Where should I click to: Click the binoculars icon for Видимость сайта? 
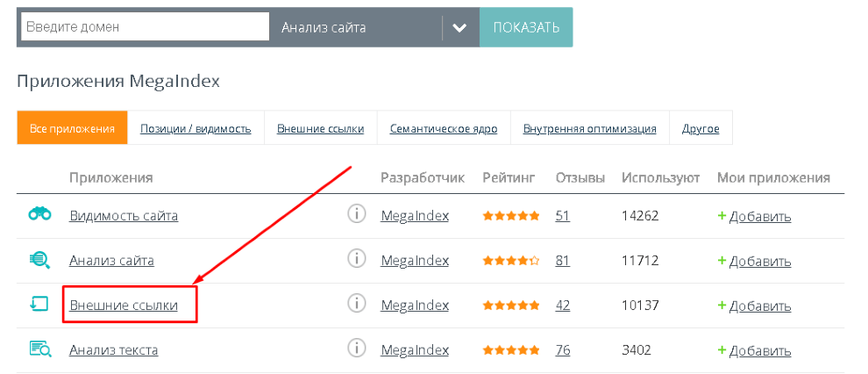pos(39,215)
